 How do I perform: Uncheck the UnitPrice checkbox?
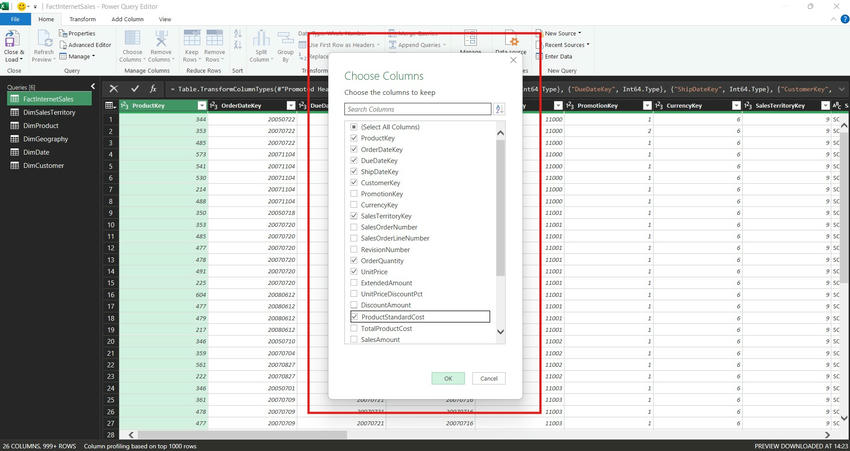tap(354, 272)
